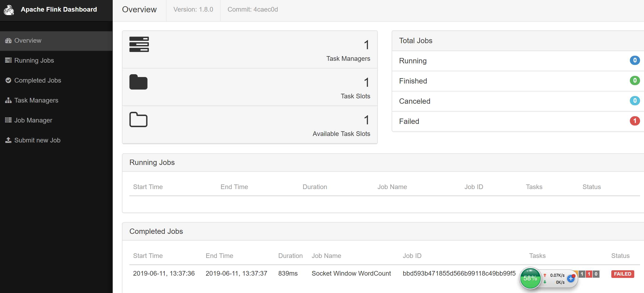This screenshot has height=293, width=644.
Task: Click the gray 1 task count badge
Action: point(582,274)
